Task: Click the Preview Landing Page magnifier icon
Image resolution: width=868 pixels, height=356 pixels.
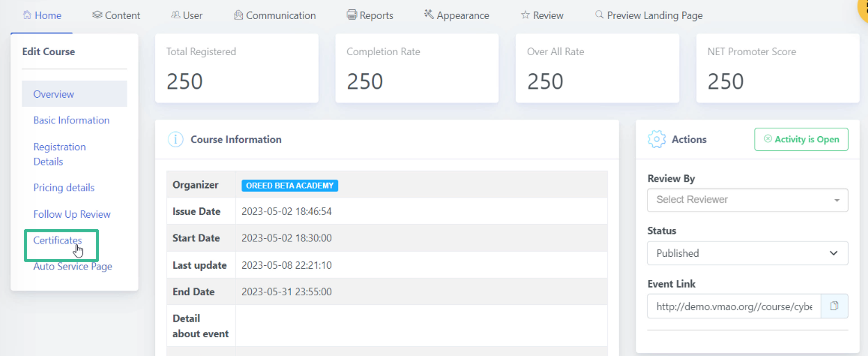Action: [599, 15]
